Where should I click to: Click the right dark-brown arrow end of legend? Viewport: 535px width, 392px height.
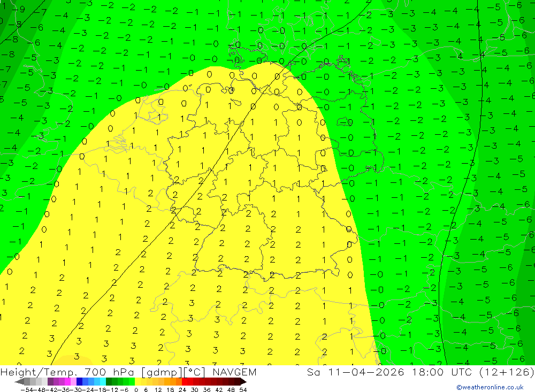(x=243, y=382)
